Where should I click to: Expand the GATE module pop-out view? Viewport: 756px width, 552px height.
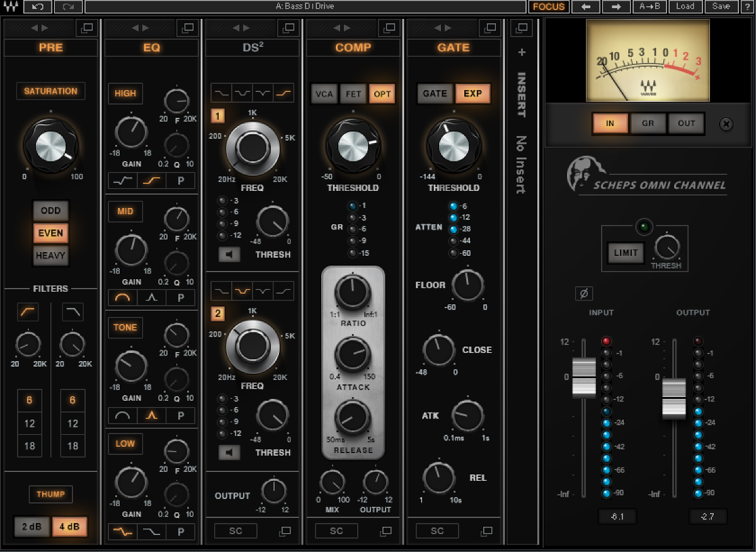pos(490,28)
